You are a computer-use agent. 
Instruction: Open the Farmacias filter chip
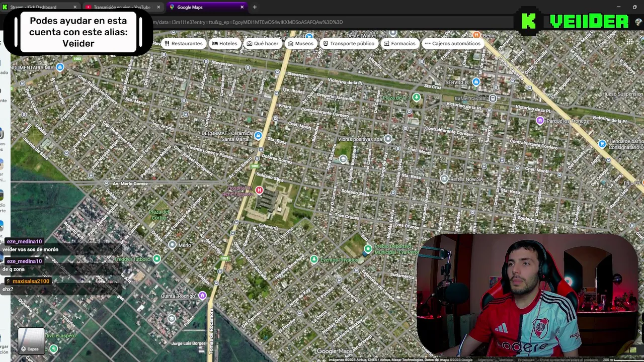point(399,44)
